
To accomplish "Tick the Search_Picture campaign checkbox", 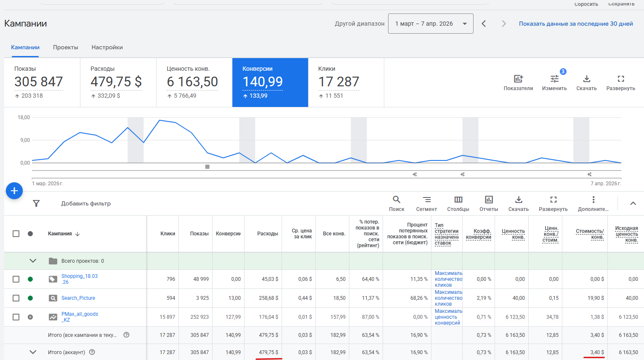I will point(16,298).
